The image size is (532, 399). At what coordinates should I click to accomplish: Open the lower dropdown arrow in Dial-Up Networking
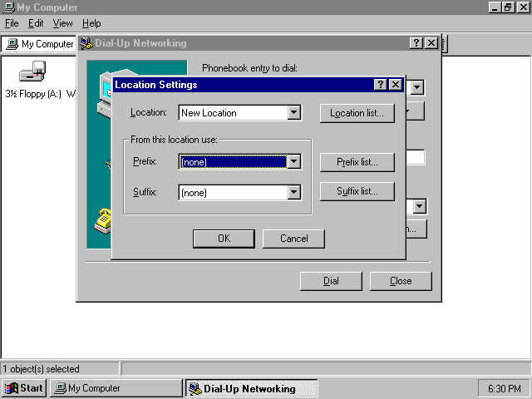pos(420,206)
